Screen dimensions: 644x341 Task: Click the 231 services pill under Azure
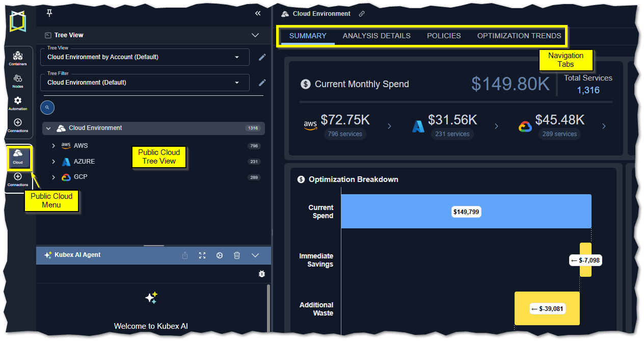point(452,134)
